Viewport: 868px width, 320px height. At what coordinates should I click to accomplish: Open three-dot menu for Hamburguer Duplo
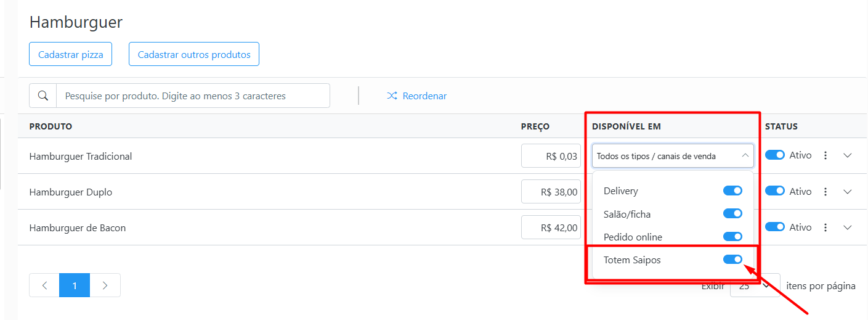point(825,192)
